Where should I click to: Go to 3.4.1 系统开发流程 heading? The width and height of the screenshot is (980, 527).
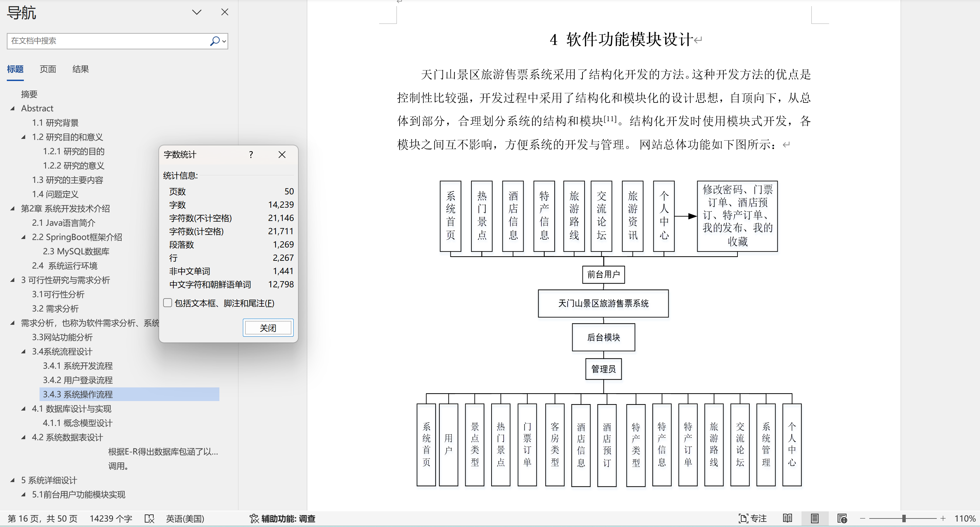pos(78,366)
